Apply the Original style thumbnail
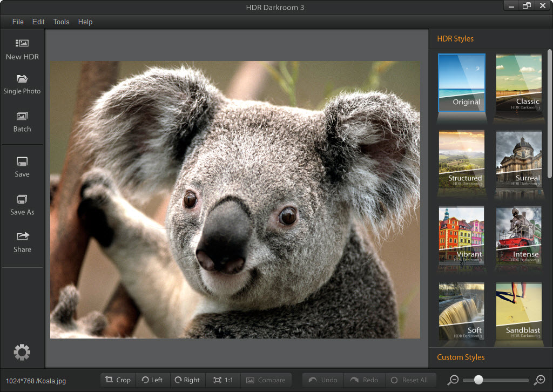 tap(462, 83)
